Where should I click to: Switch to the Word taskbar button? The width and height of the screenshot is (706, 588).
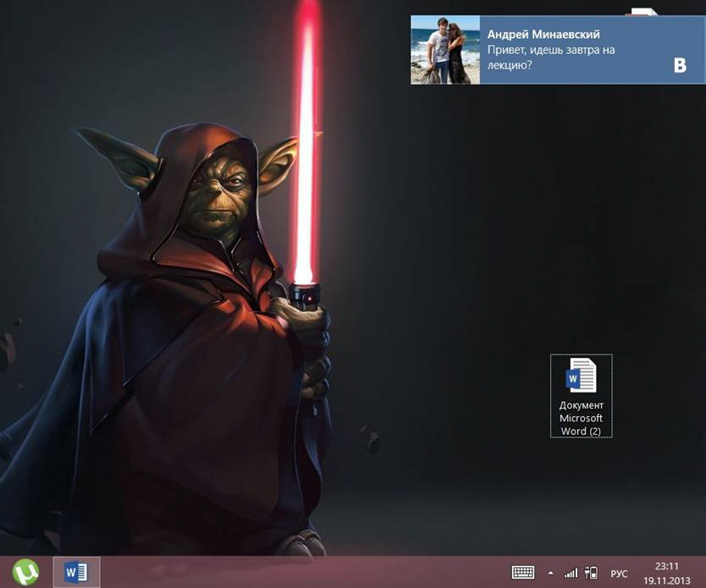tap(76, 572)
